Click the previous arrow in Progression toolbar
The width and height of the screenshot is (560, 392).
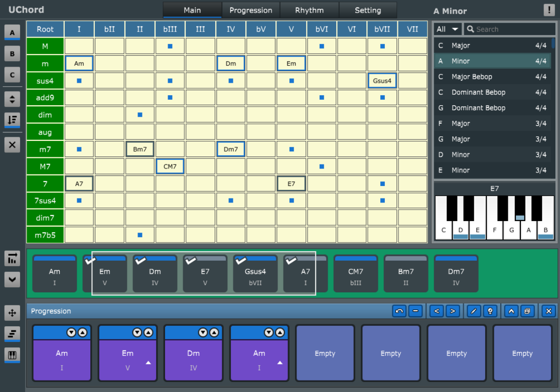(437, 311)
